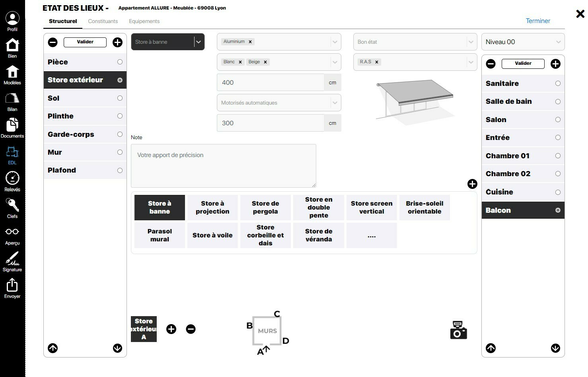Choose the Store de pergola option
Image resolution: width=588 pixels, height=377 pixels.
click(x=265, y=207)
